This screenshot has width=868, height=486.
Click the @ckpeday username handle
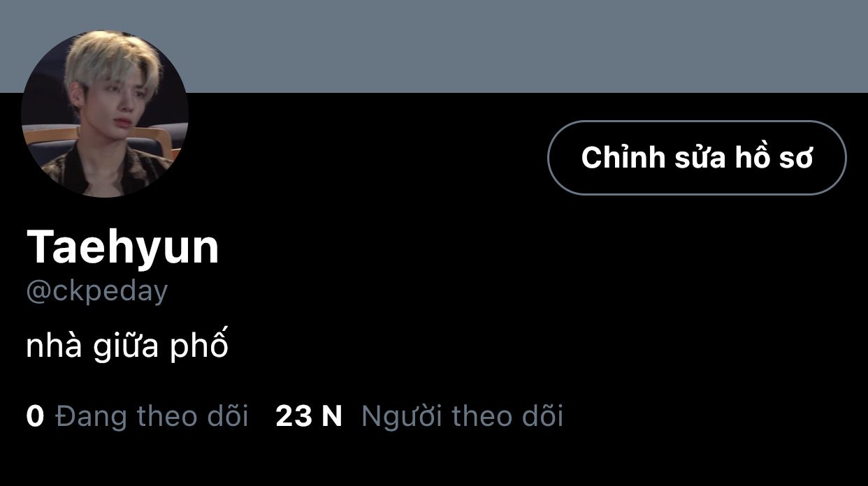(x=97, y=291)
